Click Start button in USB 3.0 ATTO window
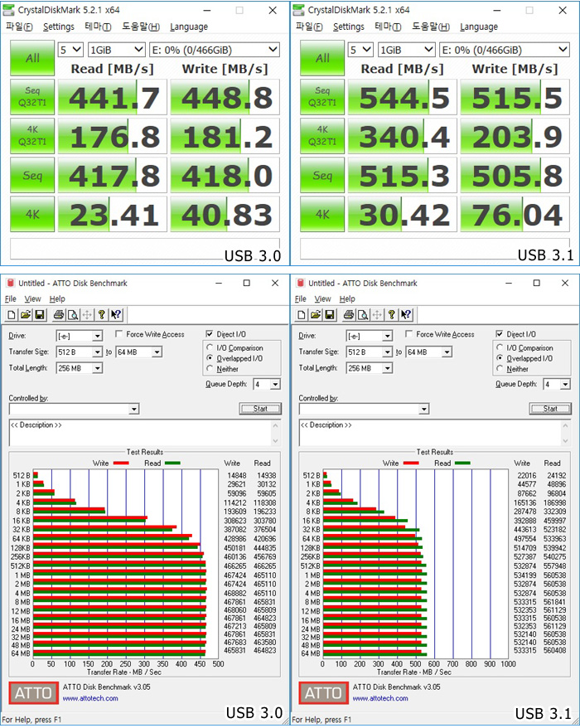The width and height of the screenshot is (580, 728). pos(260,409)
